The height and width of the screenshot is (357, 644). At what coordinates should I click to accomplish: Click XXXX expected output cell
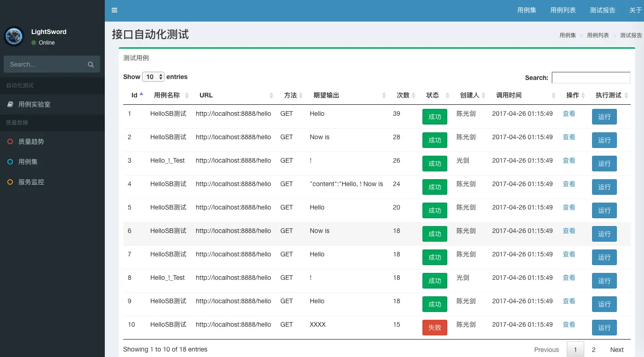(x=318, y=324)
